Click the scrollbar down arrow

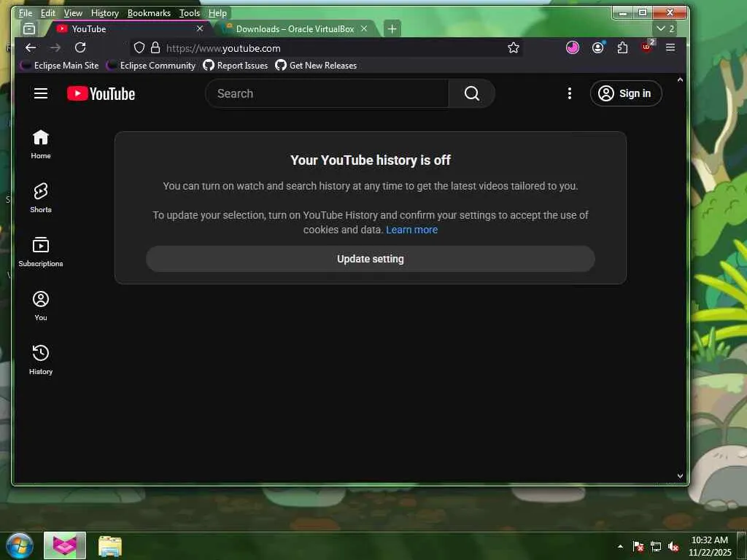pos(680,475)
